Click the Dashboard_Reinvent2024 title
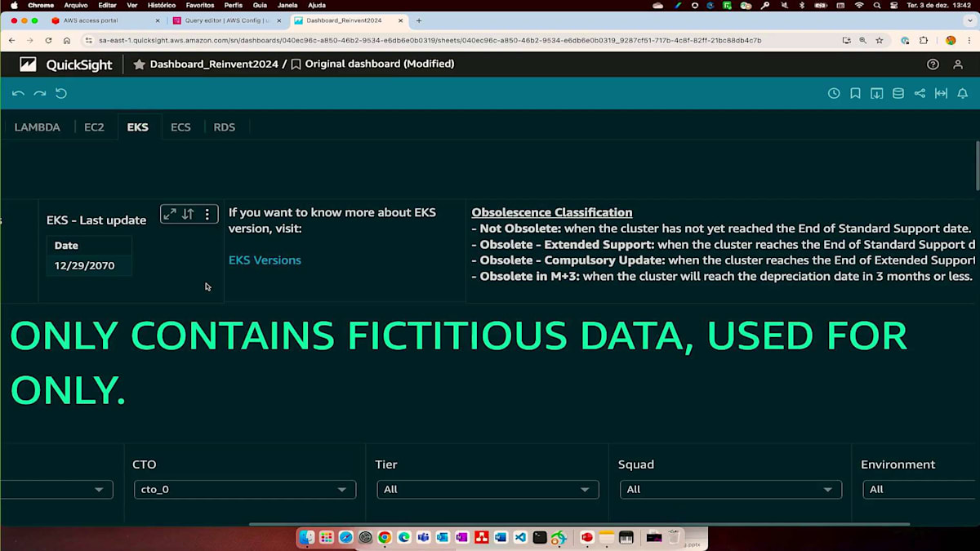This screenshot has height=551, width=980. pyautogui.click(x=214, y=64)
